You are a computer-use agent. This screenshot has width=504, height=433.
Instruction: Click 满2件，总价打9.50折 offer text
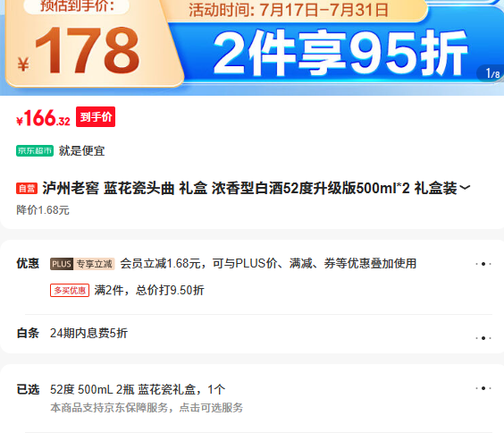pyautogui.click(x=149, y=290)
